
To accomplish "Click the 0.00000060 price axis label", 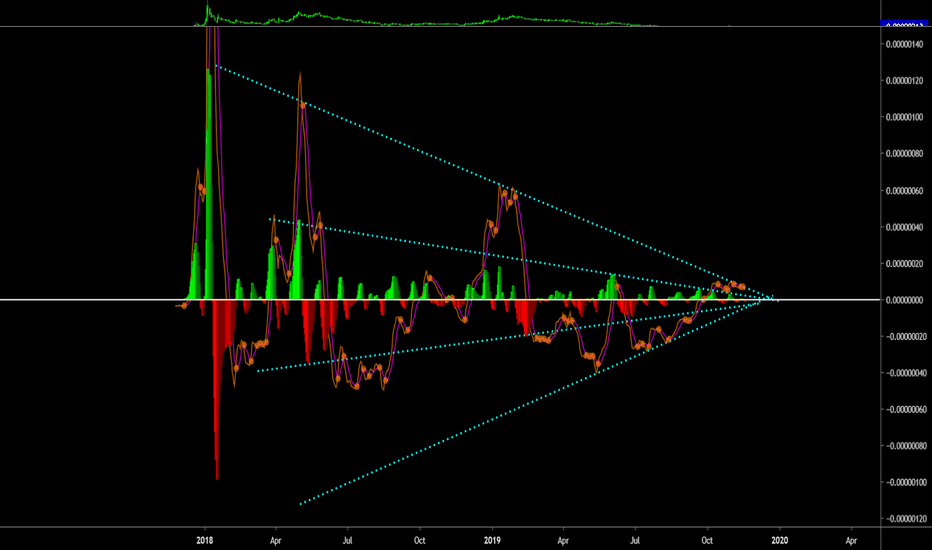I will 905,190.
